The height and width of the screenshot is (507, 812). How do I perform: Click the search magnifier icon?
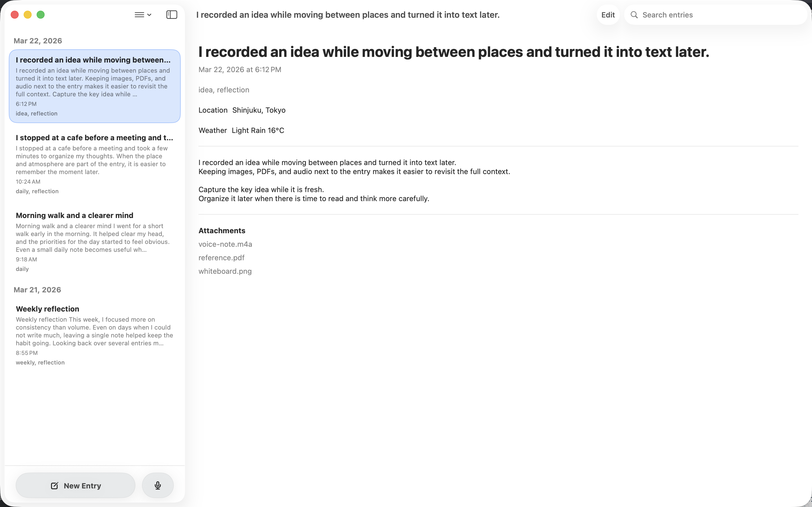point(634,15)
